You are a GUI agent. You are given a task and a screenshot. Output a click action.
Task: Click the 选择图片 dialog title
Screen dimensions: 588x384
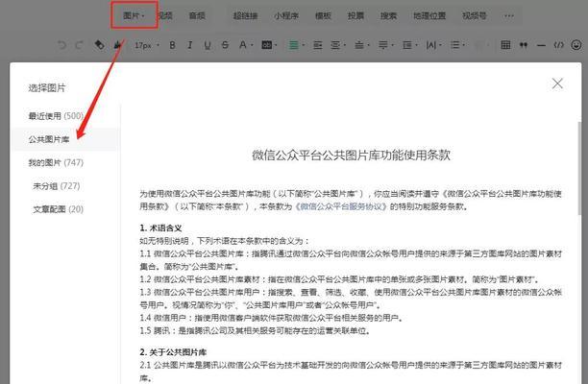47,88
